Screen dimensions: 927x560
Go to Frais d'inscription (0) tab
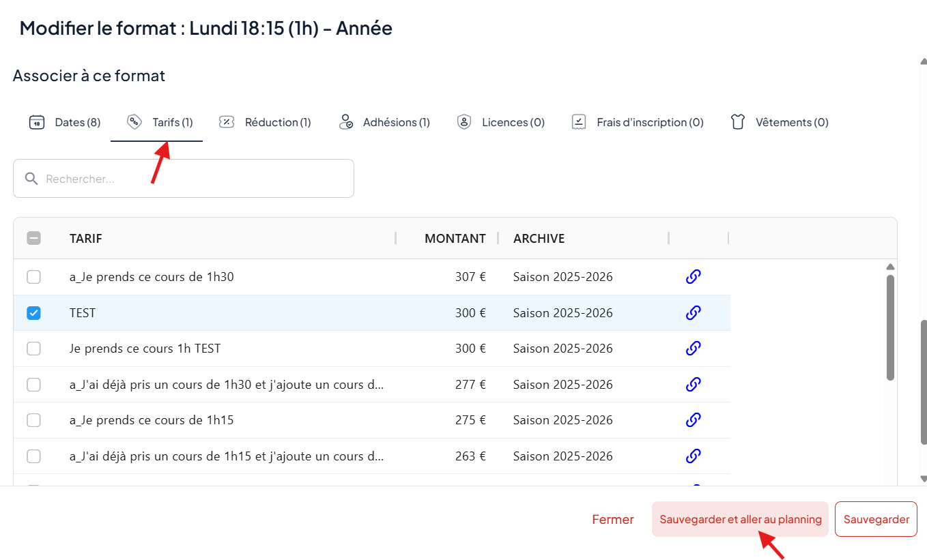pyautogui.click(x=638, y=122)
